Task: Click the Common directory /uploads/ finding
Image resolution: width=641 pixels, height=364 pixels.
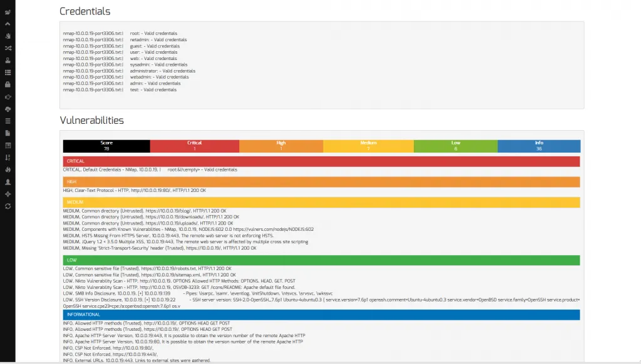Action: [148, 223]
